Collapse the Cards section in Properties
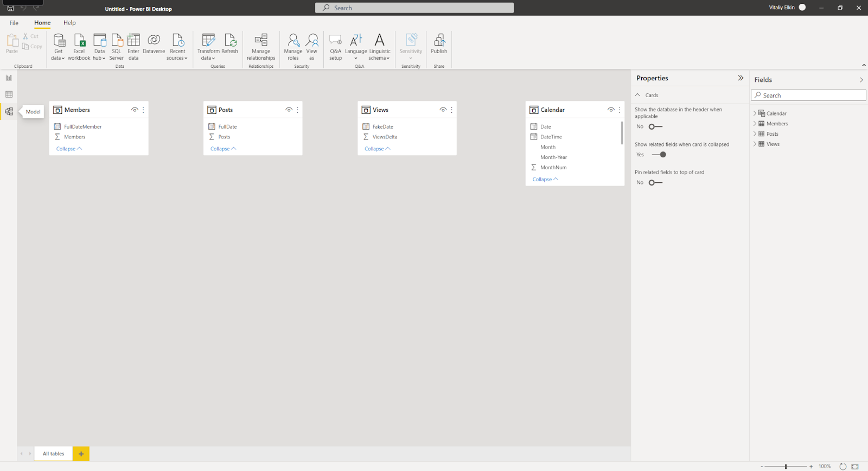Screen dimensions: 868x471 [x=637, y=95]
